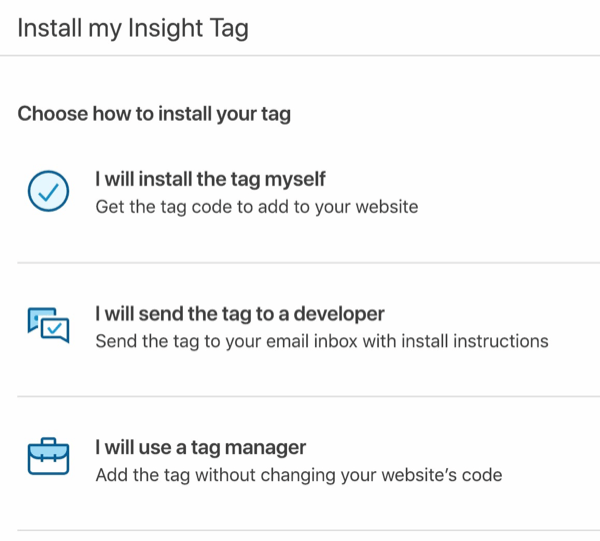Image resolution: width=600 pixels, height=541 pixels.
Task: Pick "I will use a tag manager" option
Action: (x=200, y=446)
